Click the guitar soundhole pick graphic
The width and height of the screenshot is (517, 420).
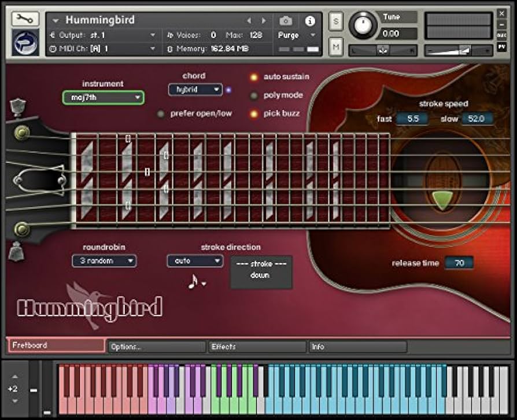[441, 198]
